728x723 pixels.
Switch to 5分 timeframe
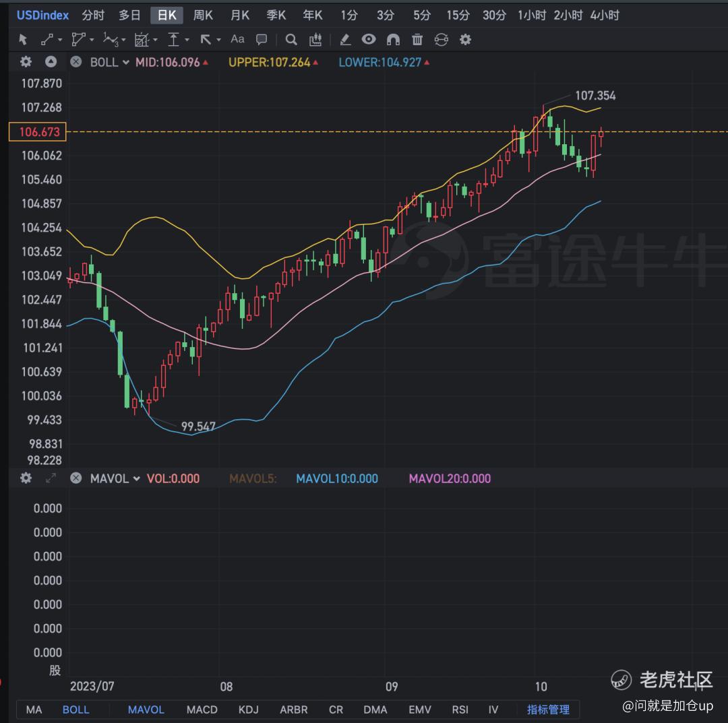422,15
